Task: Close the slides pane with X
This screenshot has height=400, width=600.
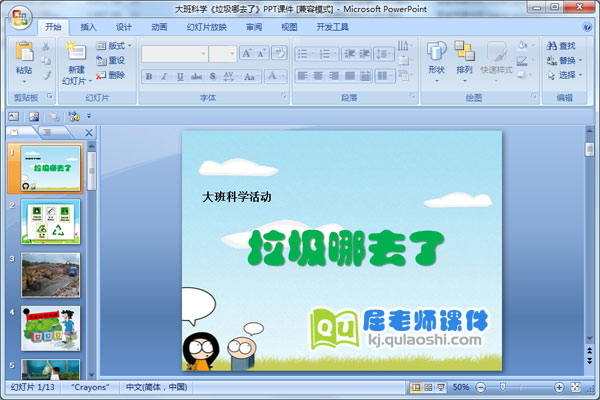Action: [x=89, y=132]
